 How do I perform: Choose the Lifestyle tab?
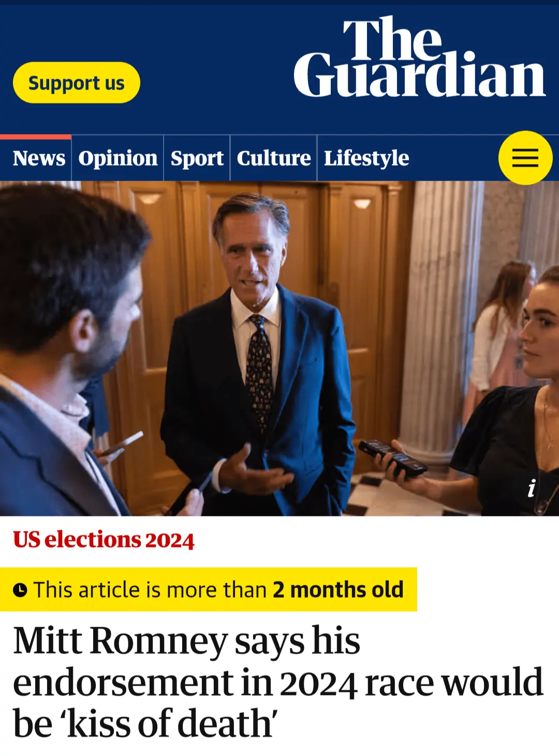366,158
